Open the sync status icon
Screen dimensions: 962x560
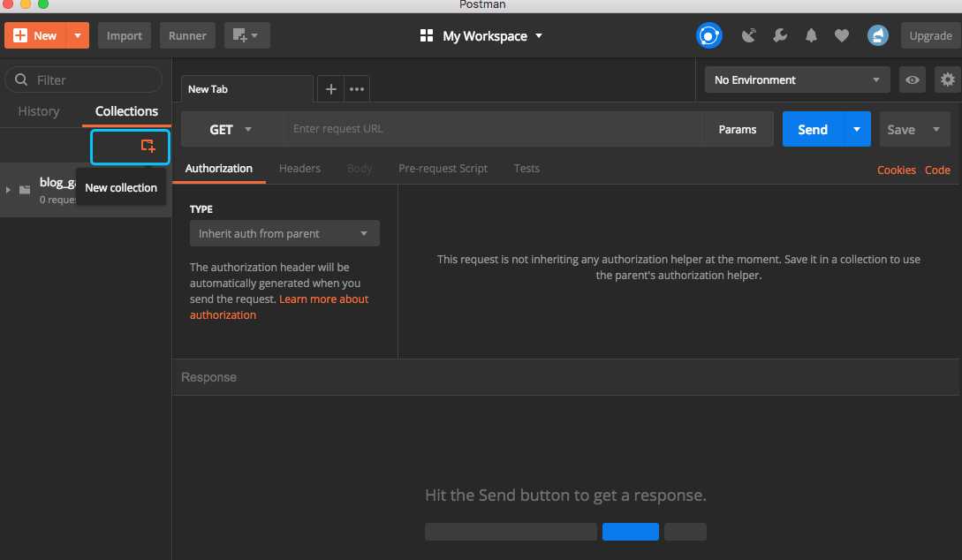click(708, 35)
